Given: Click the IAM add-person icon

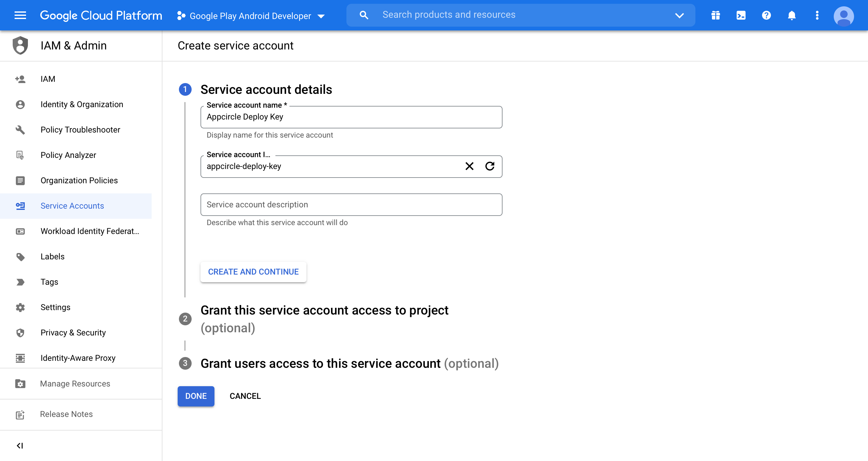Looking at the screenshot, I should click(x=20, y=79).
